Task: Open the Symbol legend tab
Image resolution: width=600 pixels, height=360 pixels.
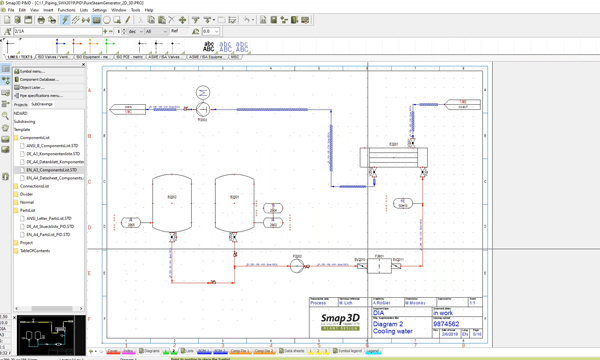Action: coord(347,351)
